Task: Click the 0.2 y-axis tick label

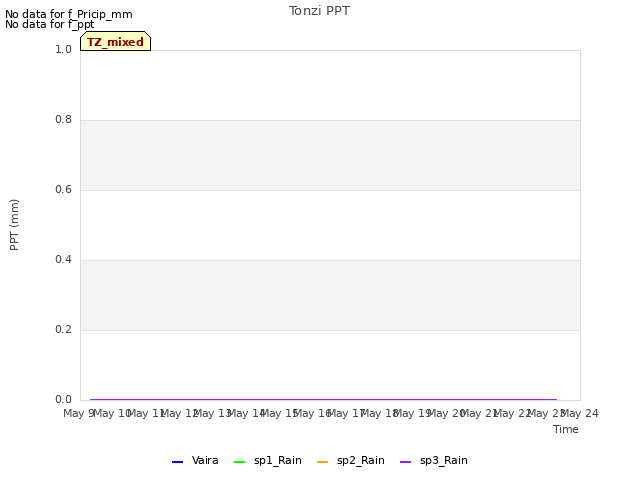Action: click(63, 329)
